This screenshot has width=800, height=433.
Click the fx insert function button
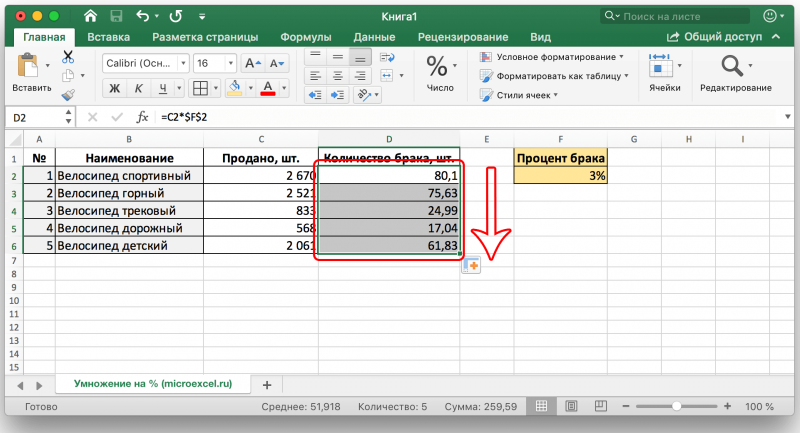[142, 117]
